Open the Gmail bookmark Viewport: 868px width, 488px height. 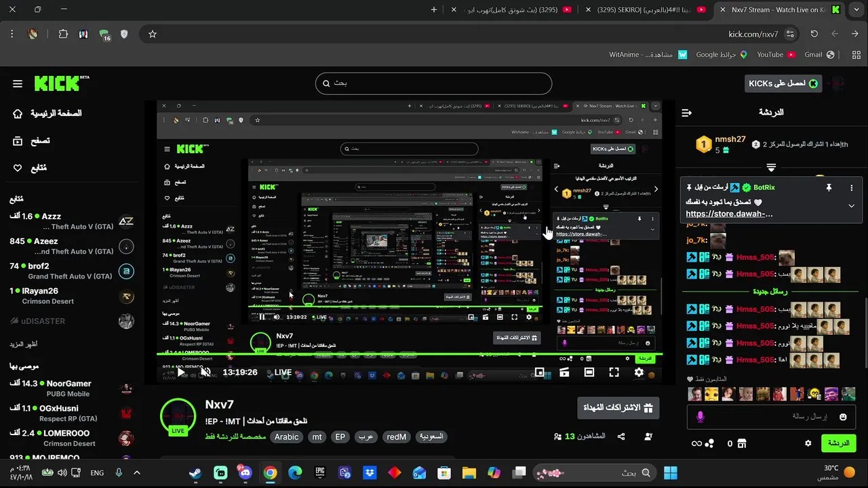(x=819, y=55)
